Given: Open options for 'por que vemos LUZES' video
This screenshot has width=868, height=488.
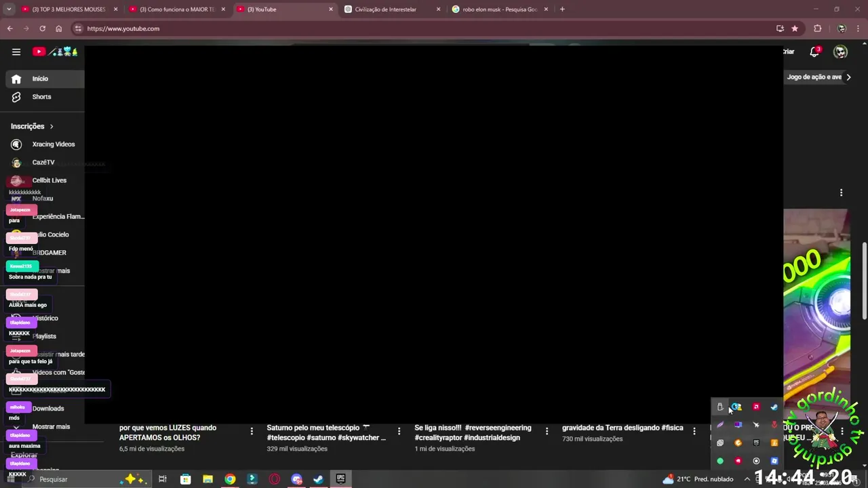Looking at the screenshot, I should (x=252, y=431).
